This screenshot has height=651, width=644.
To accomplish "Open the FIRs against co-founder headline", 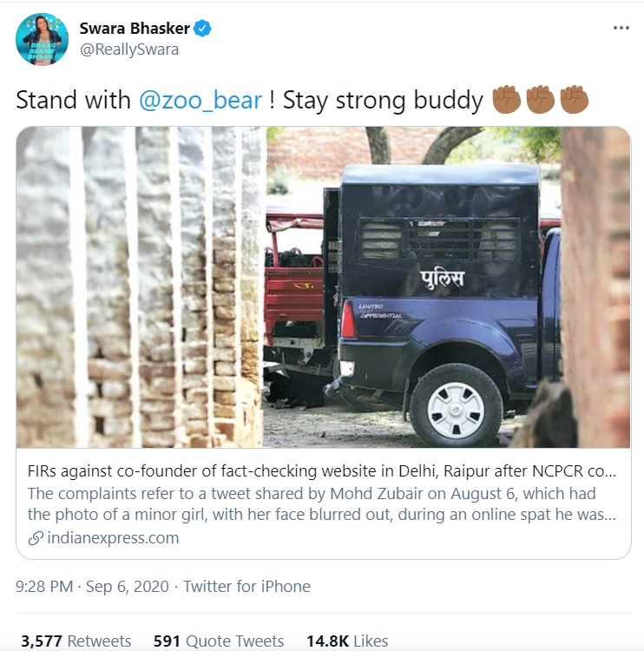I will click(x=322, y=471).
